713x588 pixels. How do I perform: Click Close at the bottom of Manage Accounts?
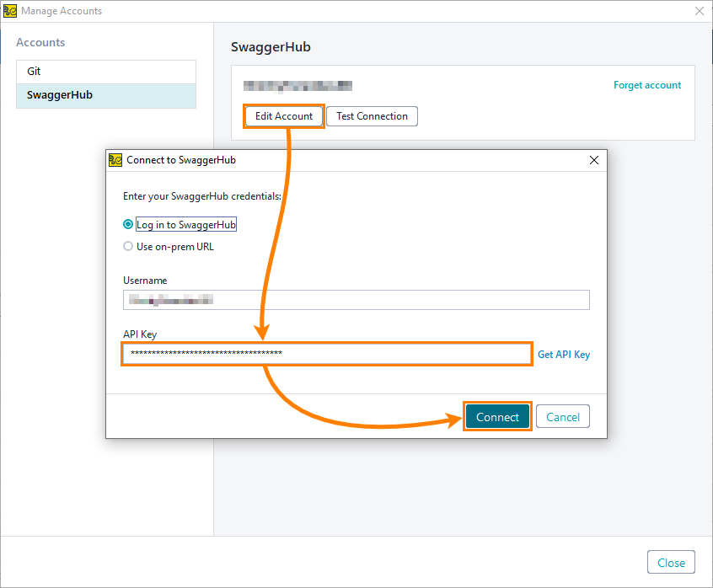click(671, 562)
